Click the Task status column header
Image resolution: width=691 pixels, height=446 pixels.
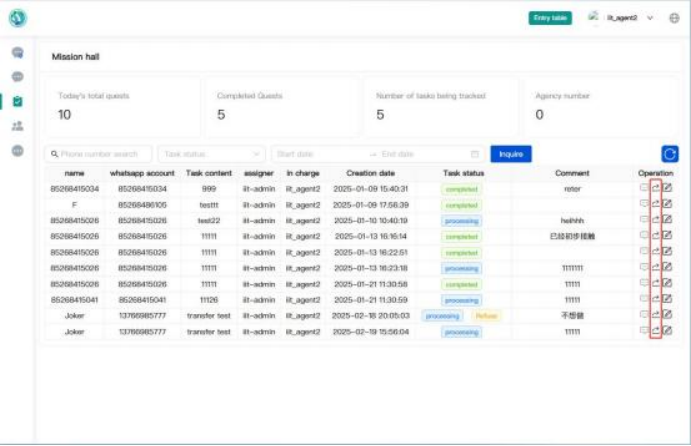463,173
